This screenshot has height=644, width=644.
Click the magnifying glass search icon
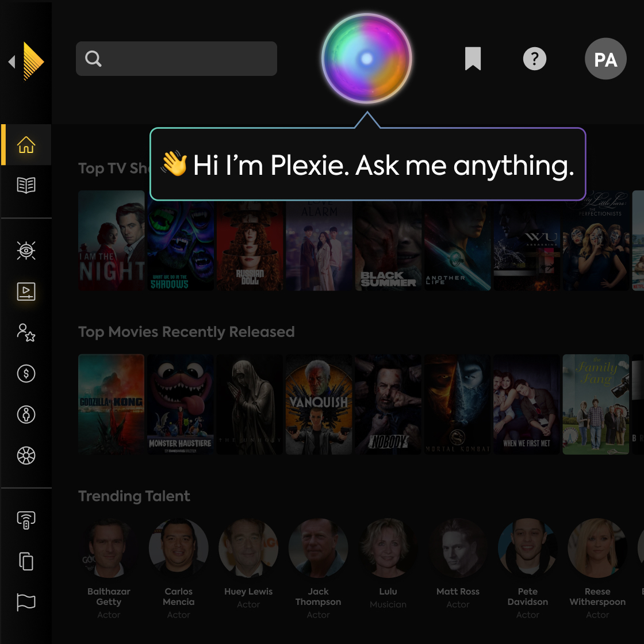point(93,58)
